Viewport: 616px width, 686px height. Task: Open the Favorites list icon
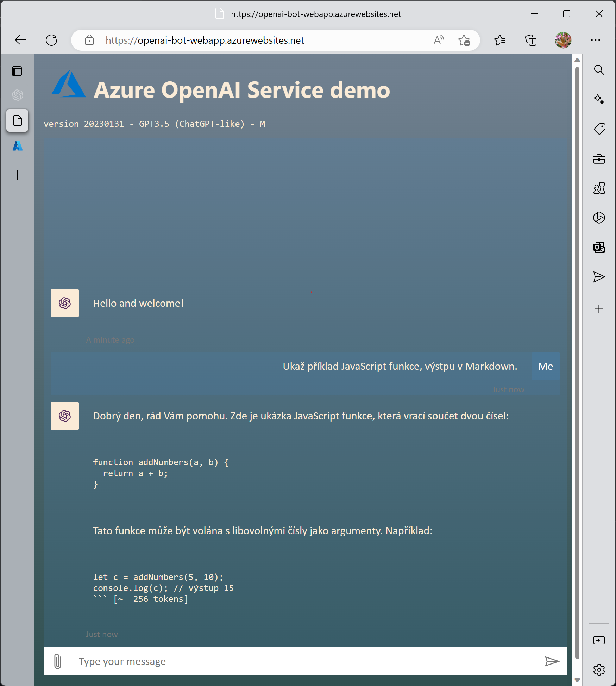tap(500, 40)
